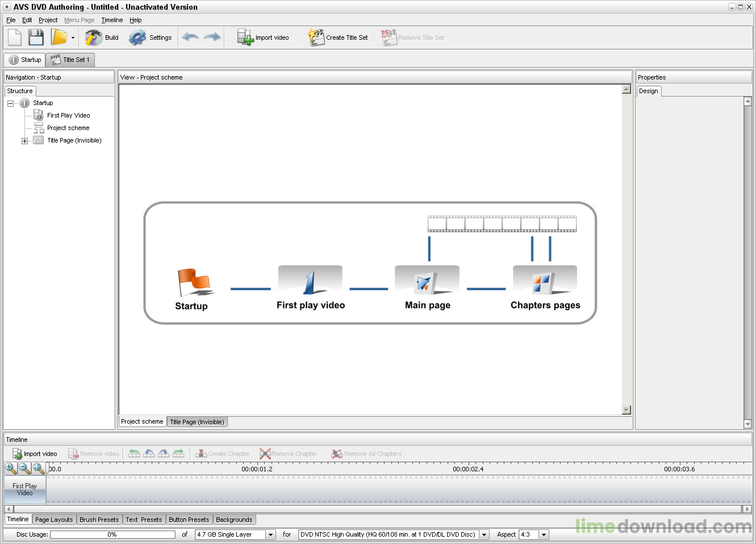The height and width of the screenshot is (544, 756).
Task: Click timeline ruler at 00:00:01.2
Action: coord(257,469)
